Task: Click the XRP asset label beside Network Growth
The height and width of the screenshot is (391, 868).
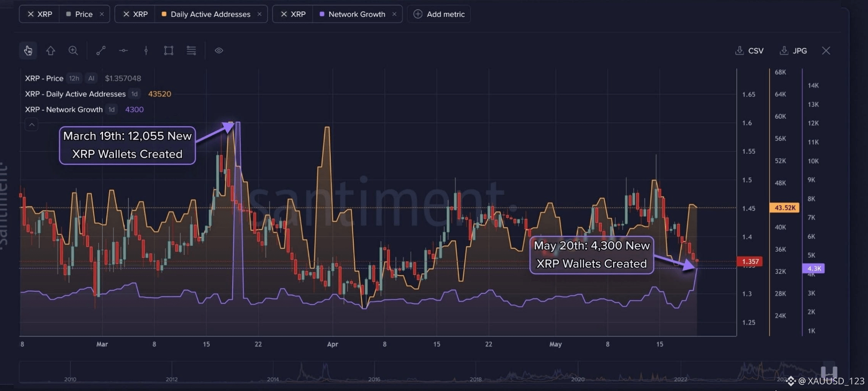Action: tap(298, 14)
